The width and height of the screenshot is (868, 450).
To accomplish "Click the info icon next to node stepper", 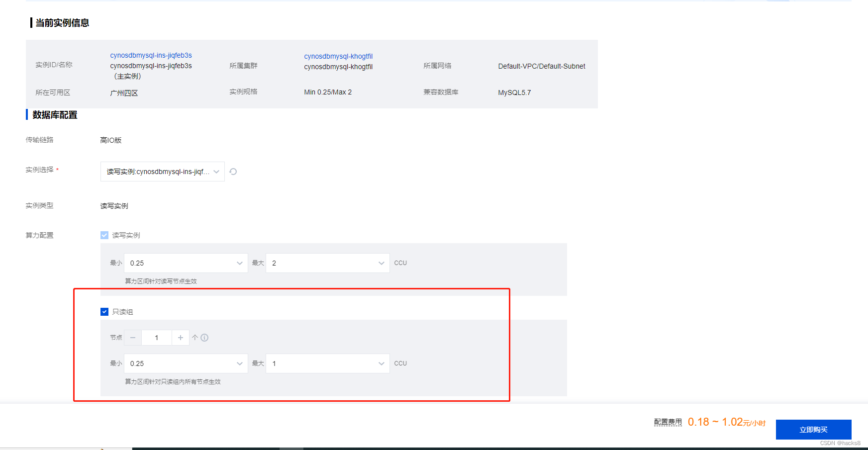I will tap(204, 338).
